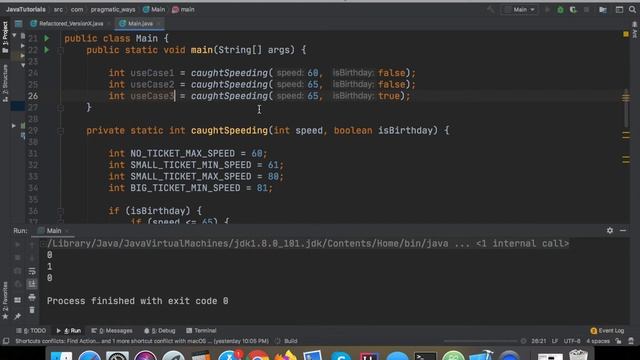
Task: Collapse the if (isBirthday) block fold on line 36
Action: pyautogui.click(x=60, y=211)
